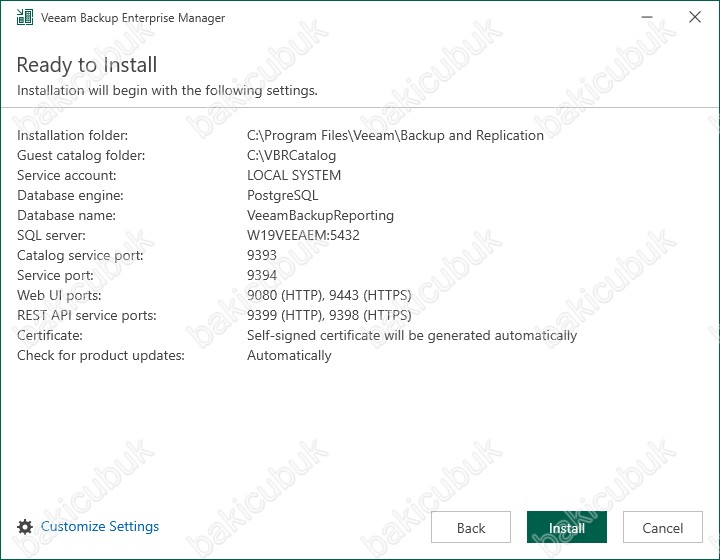Click the Install button
This screenshot has height=560, width=720.
567,527
